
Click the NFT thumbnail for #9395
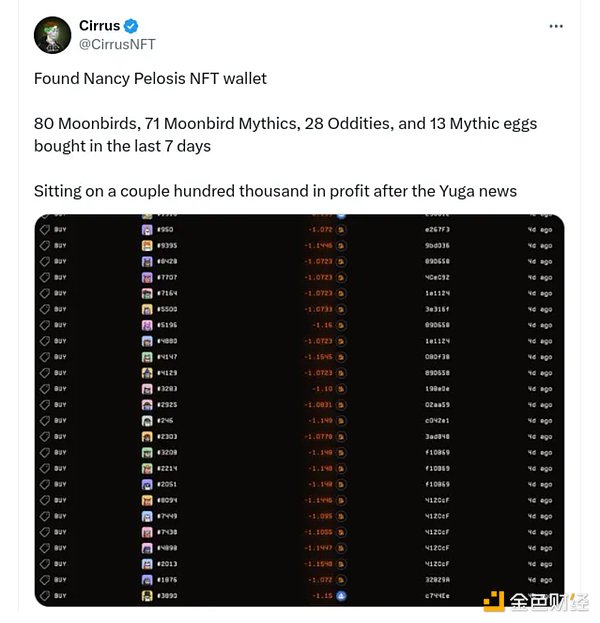tap(146, 245)
